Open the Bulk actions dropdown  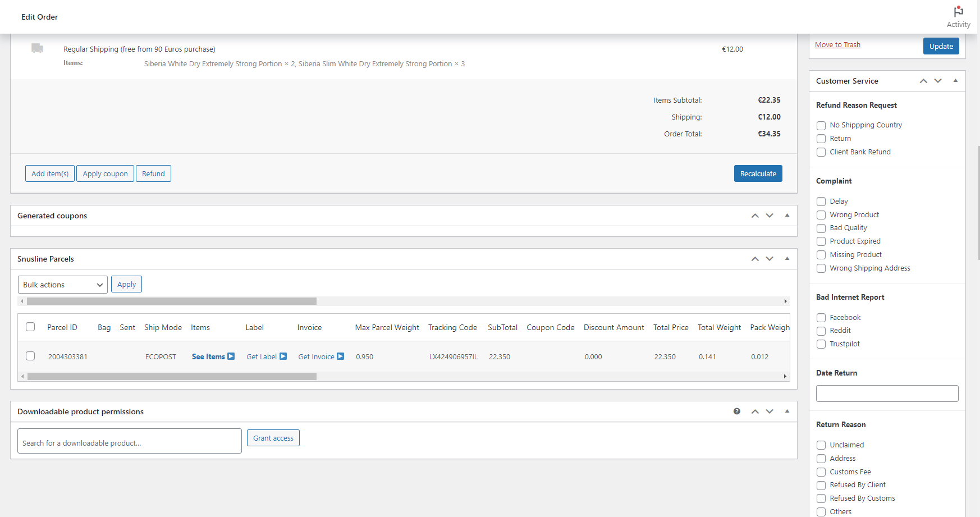(x=63, y=285)
